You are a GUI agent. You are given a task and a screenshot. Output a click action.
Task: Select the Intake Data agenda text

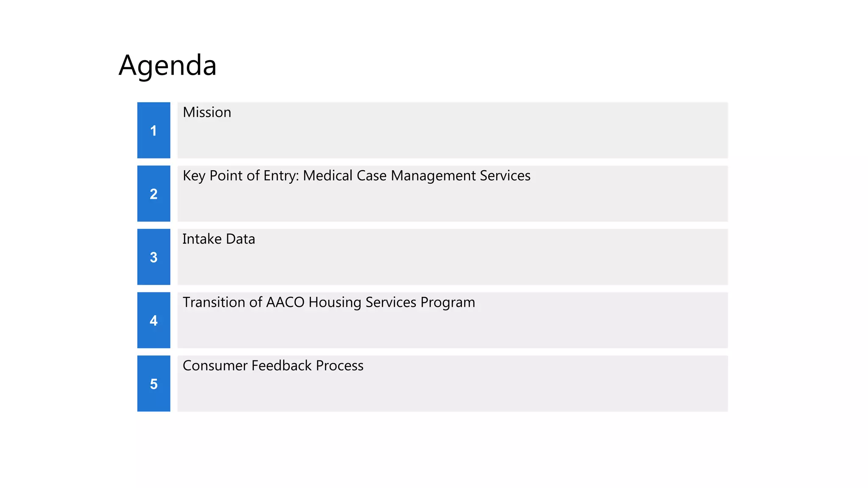click(x=219, y=239)
